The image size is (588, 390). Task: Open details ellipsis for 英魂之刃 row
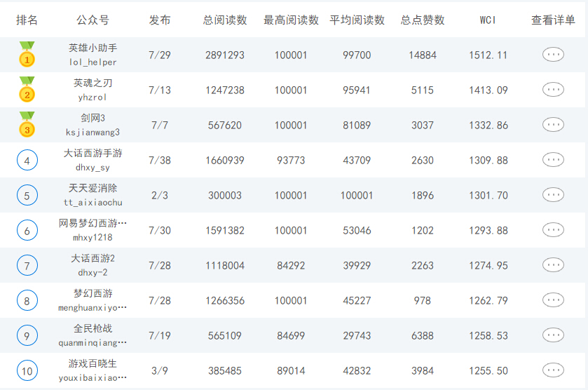tap(553, 90)
